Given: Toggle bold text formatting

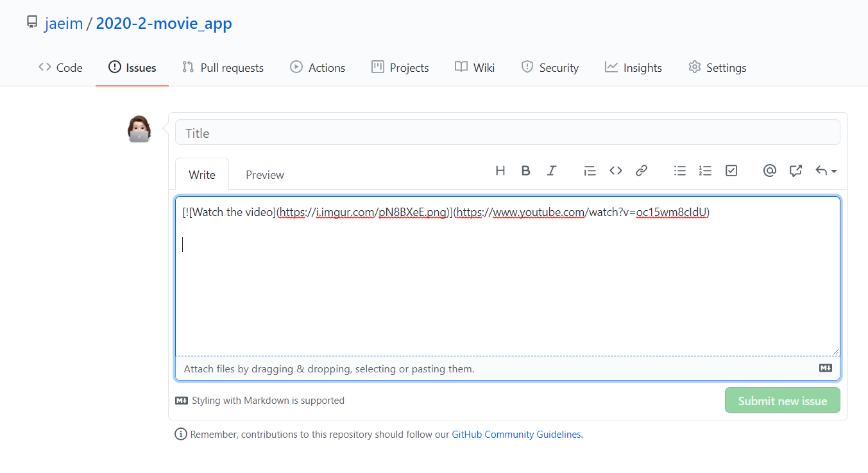Looking at the screenshot, I should tap(525, 170).
